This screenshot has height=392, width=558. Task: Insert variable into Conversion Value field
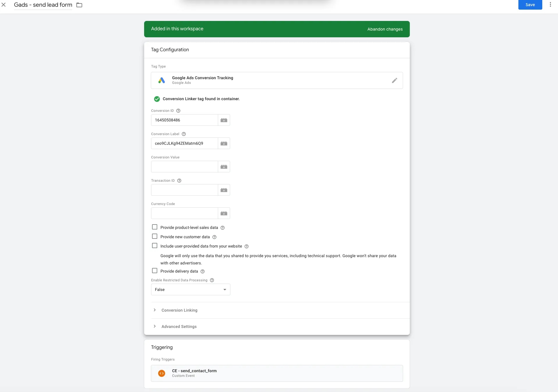coord(224,167)
